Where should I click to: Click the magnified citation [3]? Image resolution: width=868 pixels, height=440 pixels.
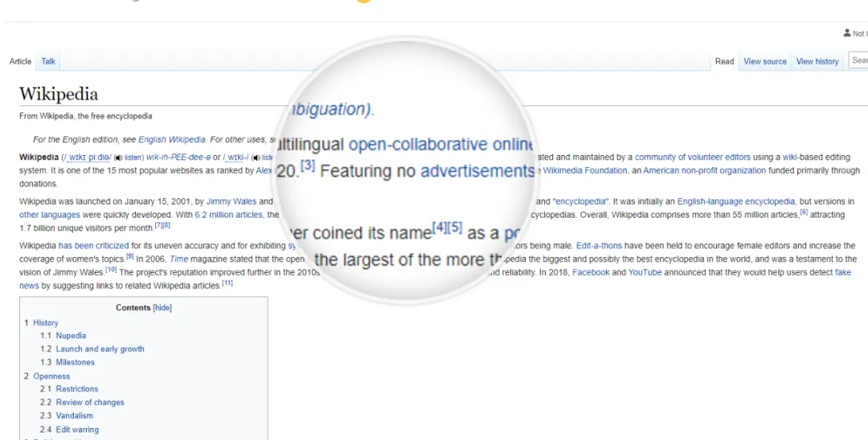[x=308, y=165]
